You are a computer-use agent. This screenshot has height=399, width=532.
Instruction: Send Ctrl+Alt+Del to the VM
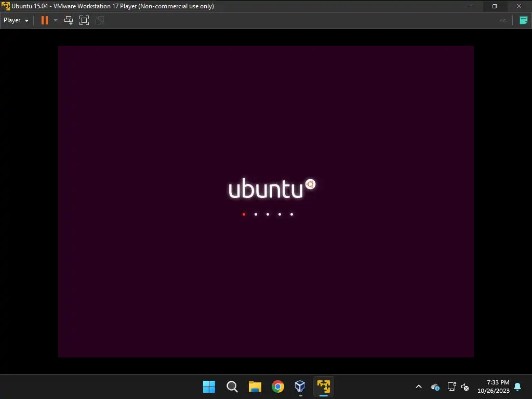69,20
